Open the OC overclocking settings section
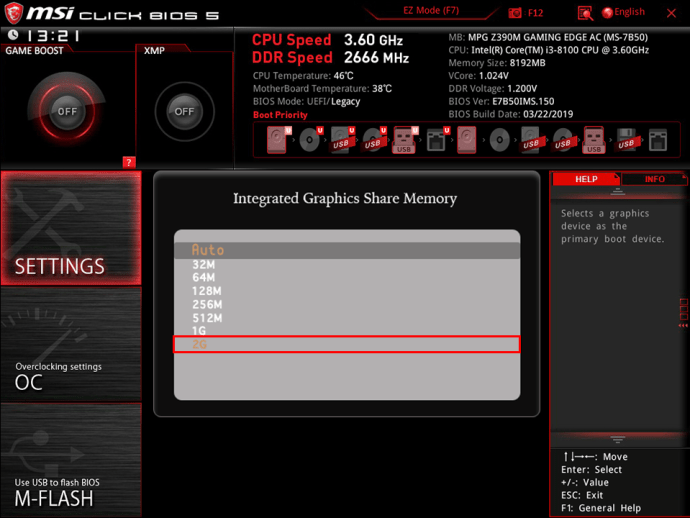Image resolution: width=690 pixels, height=518 pixels. (71, 344)
